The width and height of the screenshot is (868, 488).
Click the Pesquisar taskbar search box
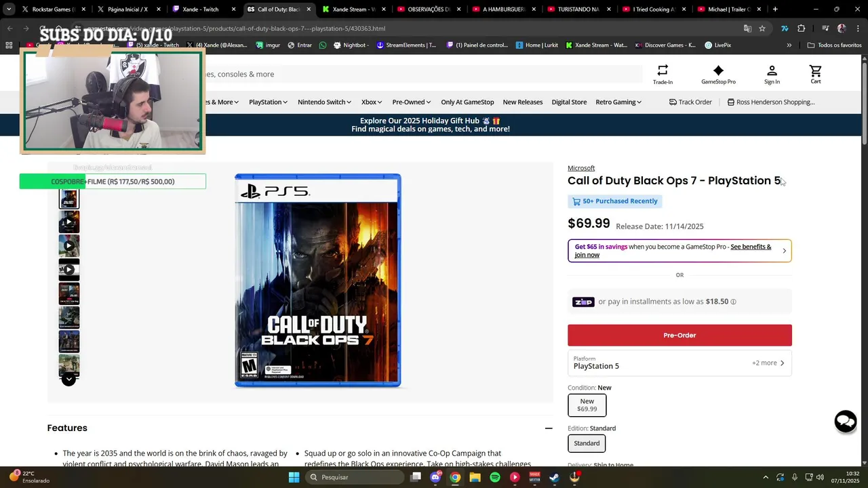[x=355, y=477]
